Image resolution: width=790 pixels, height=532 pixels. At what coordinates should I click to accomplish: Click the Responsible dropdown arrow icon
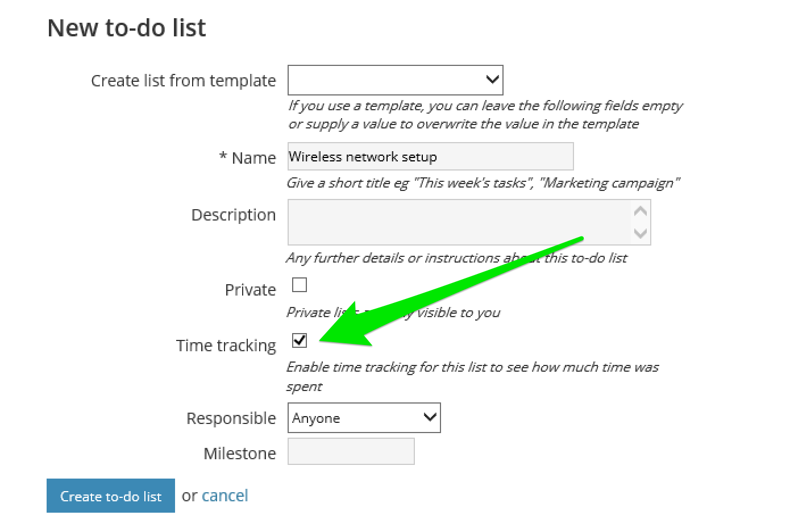click(430, 418)
